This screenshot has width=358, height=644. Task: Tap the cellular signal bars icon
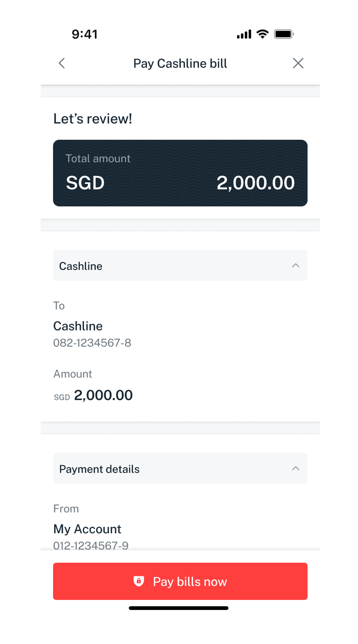click(244, 34)
